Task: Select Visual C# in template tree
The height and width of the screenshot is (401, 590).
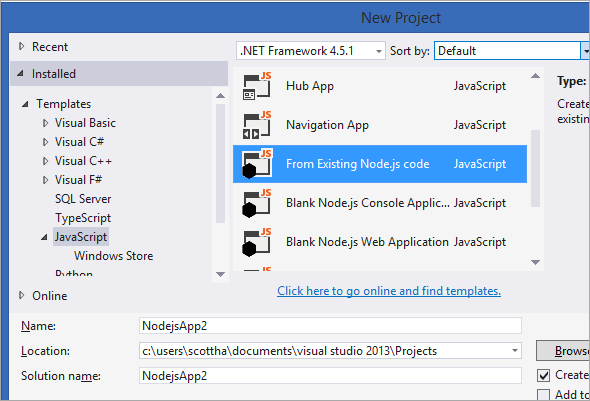Action: click(x=79, y=142)
